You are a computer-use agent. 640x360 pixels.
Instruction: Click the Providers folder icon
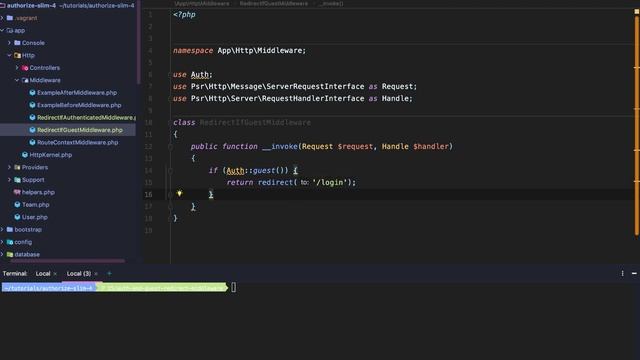click(17, 167)
